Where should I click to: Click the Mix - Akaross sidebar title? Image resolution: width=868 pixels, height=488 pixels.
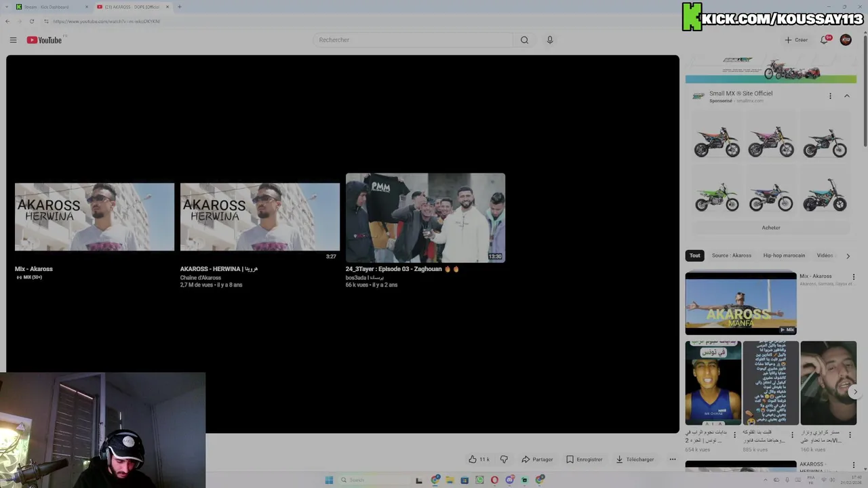click(x=815, y=277)
